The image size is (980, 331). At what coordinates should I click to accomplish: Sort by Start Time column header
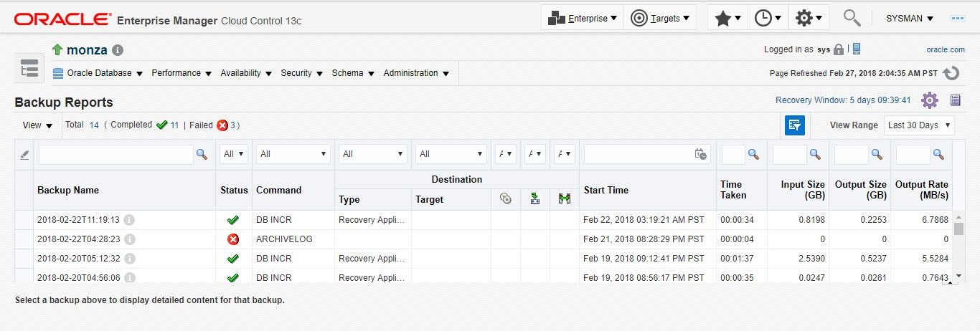point(606,191)
